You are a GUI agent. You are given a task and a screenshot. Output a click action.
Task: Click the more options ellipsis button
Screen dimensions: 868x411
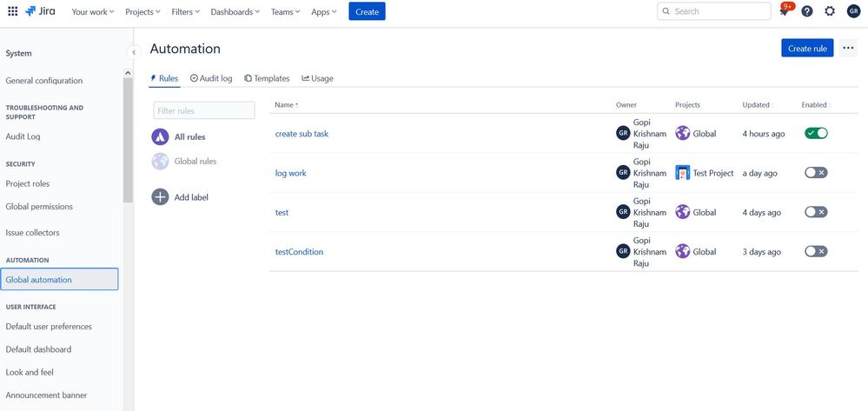[x=848, y=48]
